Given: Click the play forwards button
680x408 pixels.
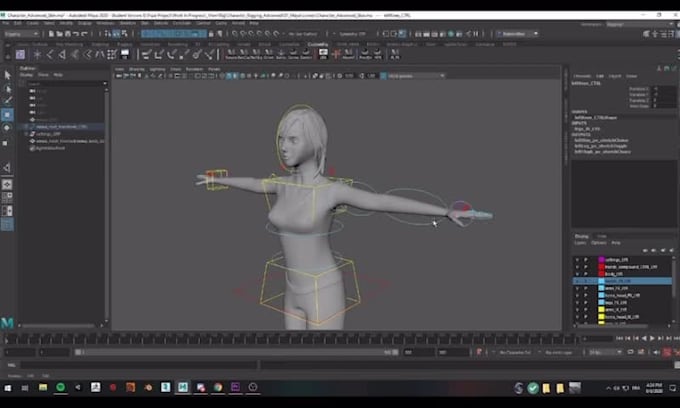Looking at the screenshot, I should tap(652, 338).
